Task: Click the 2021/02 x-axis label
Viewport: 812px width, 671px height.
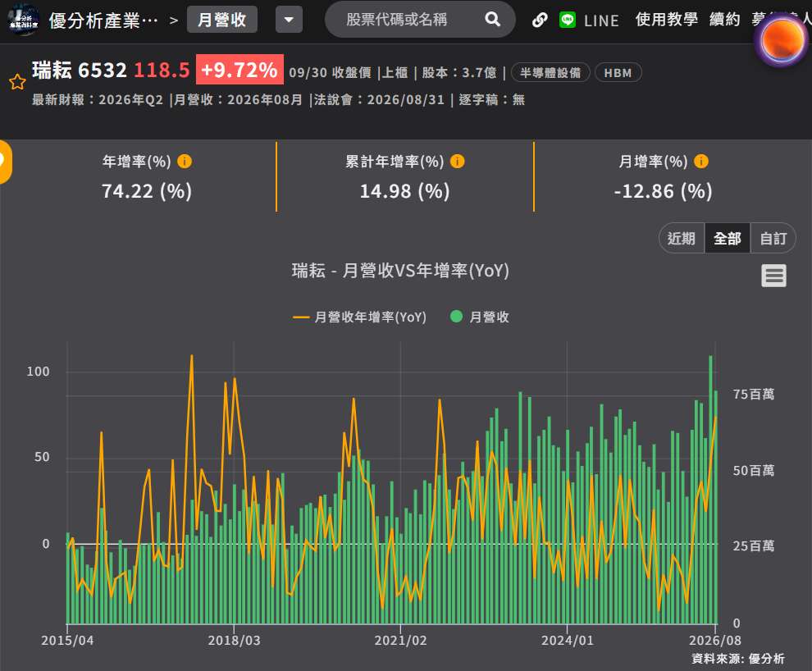Action: coord(401,641)
